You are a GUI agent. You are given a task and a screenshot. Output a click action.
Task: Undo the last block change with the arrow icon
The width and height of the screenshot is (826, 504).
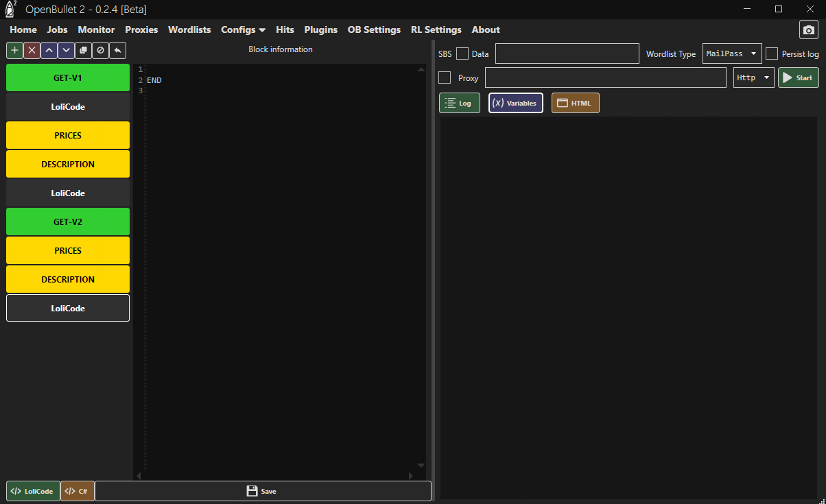[117, 50]
